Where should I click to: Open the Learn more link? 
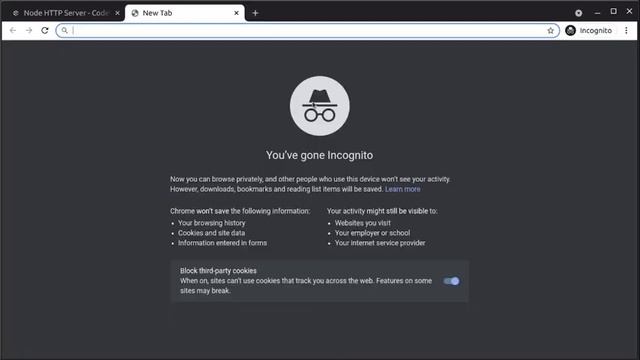coord(402,189)
